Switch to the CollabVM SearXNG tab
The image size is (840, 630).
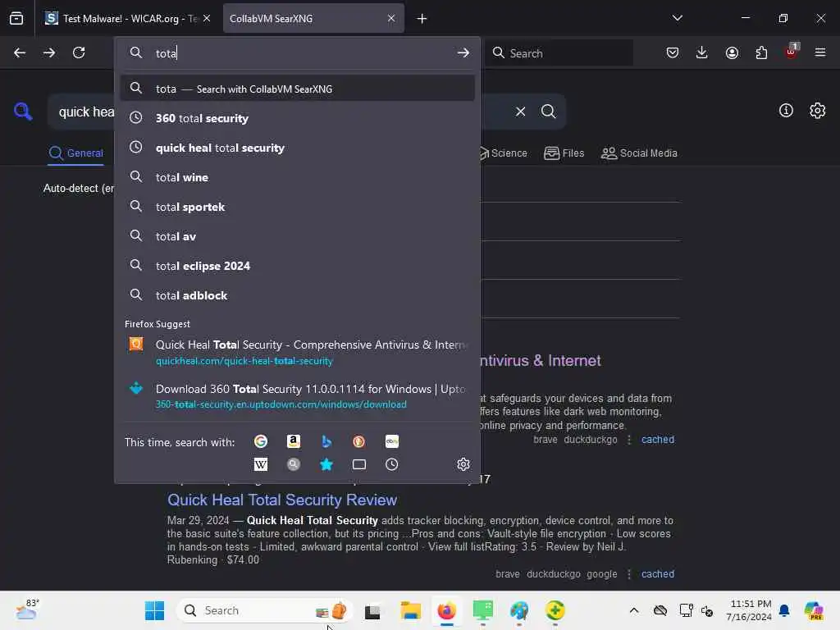[305, 18]
